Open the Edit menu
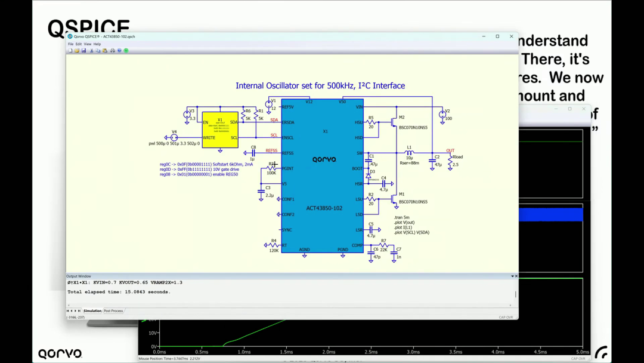The width and height of the screenshot is (644, 363). click(79, 44)
